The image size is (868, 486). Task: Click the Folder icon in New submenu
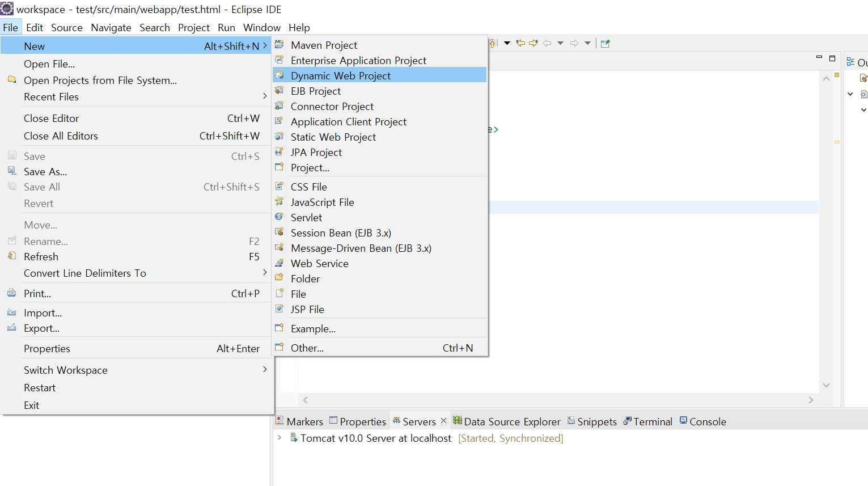280,278
